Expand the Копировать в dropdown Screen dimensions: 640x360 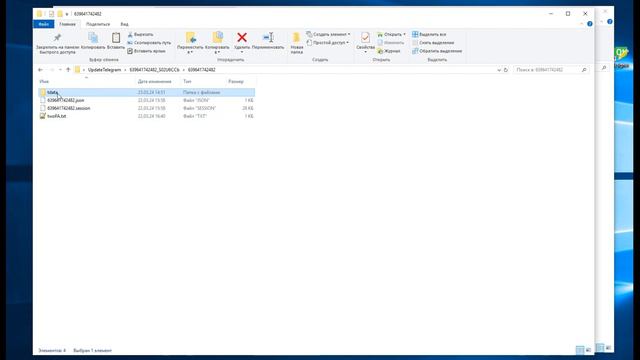[217, 53]
